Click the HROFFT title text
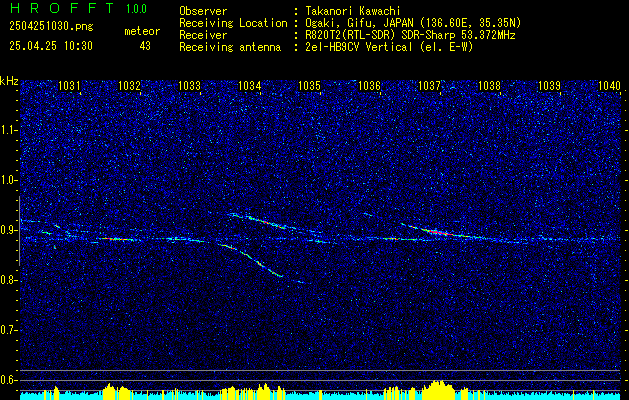The height and width of the screenshot is (400, 629). pos(62,8)
